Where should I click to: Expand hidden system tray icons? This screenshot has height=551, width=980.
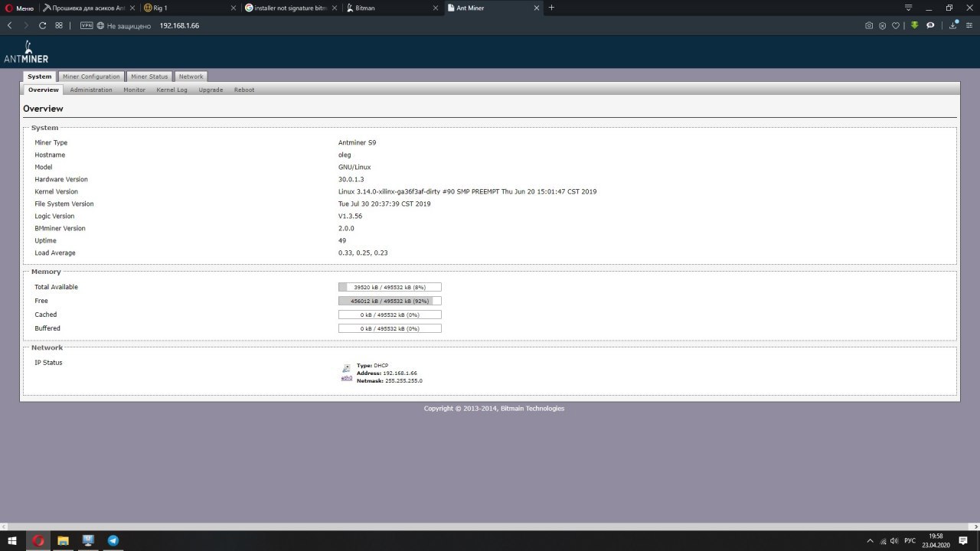(870, 540)
